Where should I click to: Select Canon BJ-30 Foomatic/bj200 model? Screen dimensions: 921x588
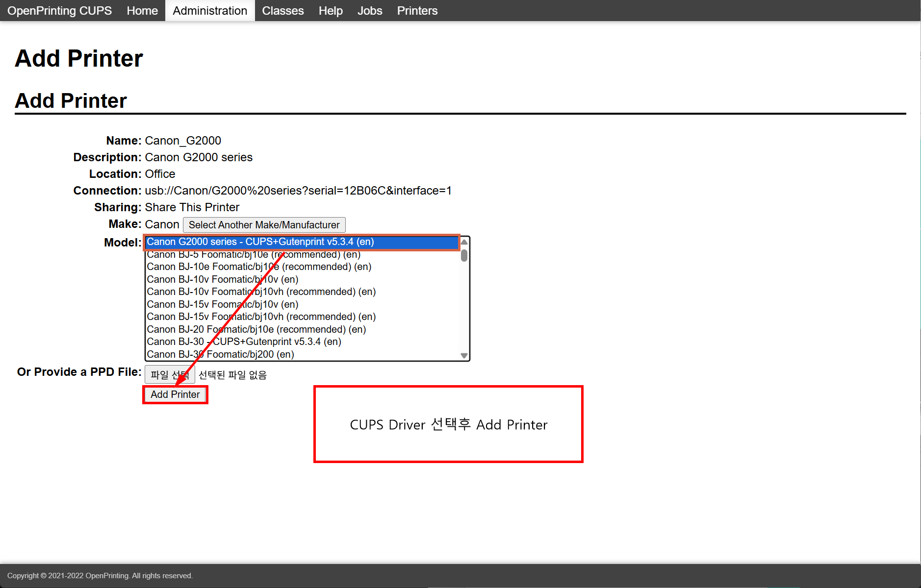(x=302, y=354)
